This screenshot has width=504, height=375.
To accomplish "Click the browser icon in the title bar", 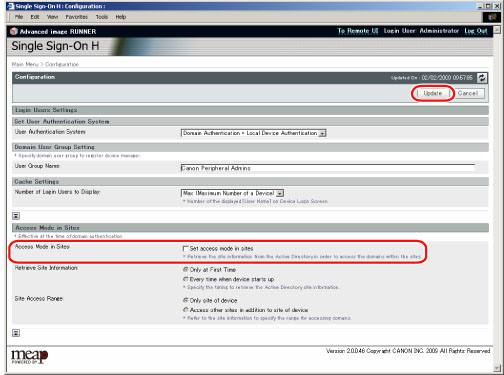I will pyautogui.click(x=11, y=6).
